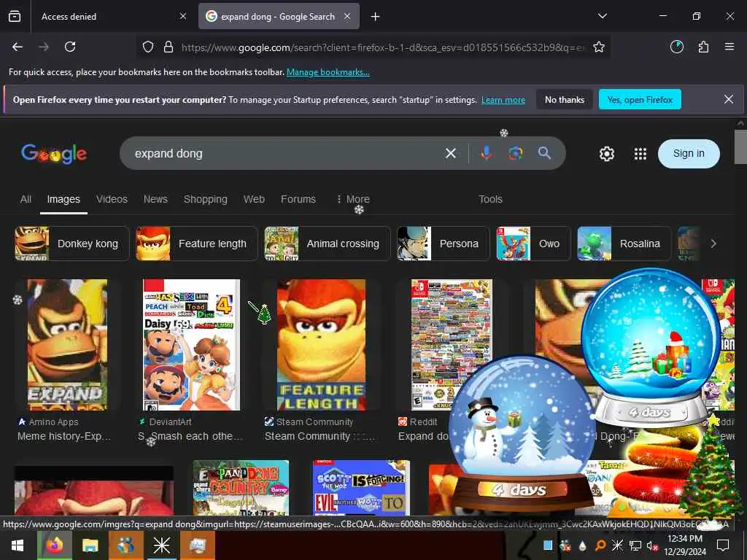Open the Windows Start menu
747x560 pixels.
18,545
